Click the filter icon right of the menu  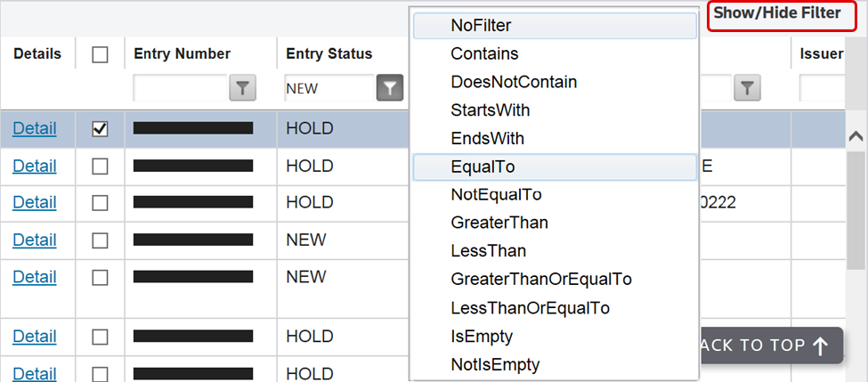pos(748,87)
